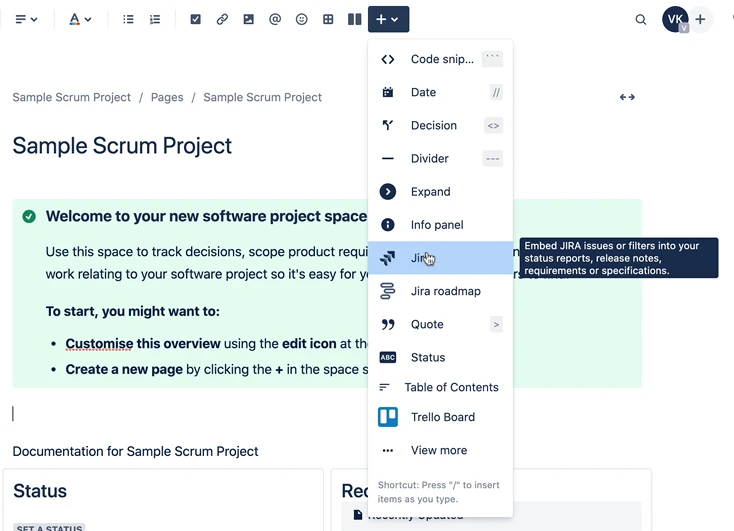This screenshot has width=734, height=531.
Task: Click the Jira roadmap icon
Action: [388, 291]
